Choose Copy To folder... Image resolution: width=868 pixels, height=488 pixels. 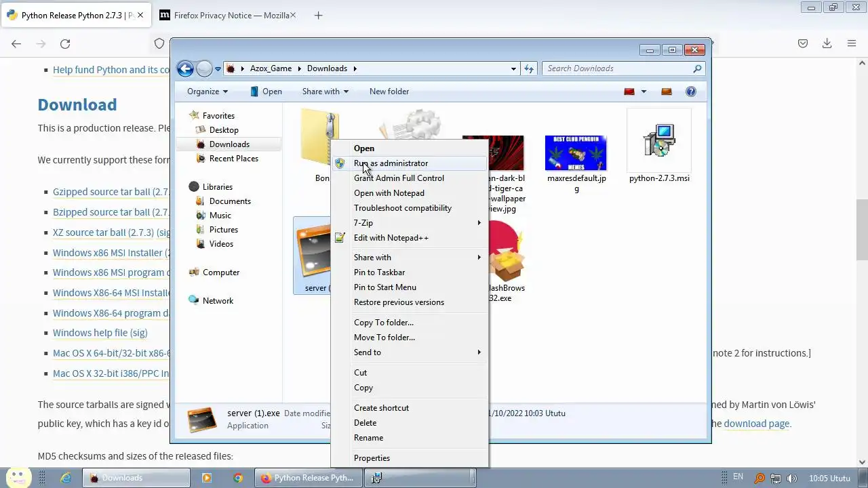410,323
